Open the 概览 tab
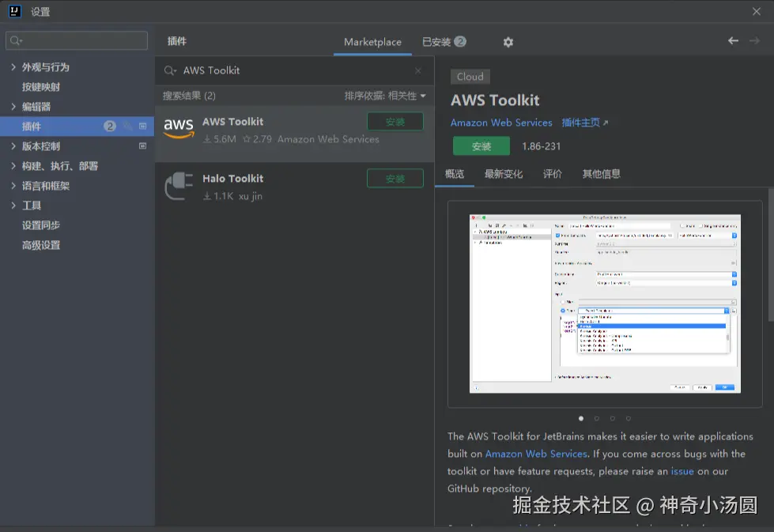Viewport: 774px width, 532px height. (455, 174)
